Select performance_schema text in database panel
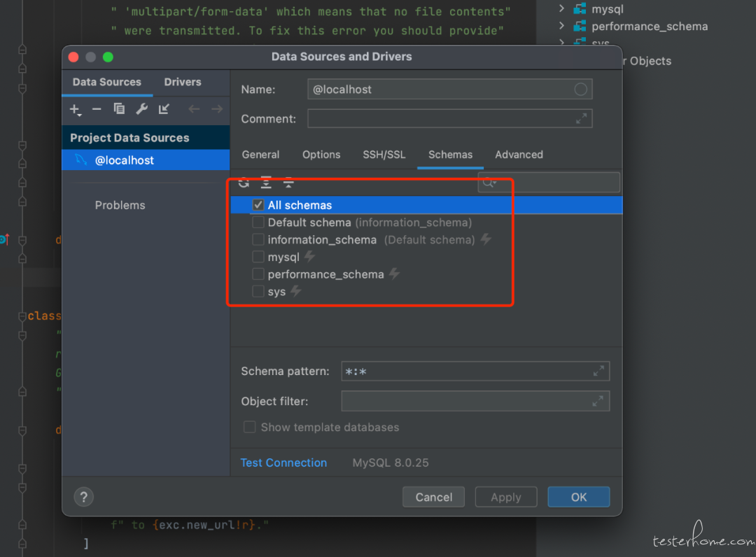The image size is (756, 557). 650,27
